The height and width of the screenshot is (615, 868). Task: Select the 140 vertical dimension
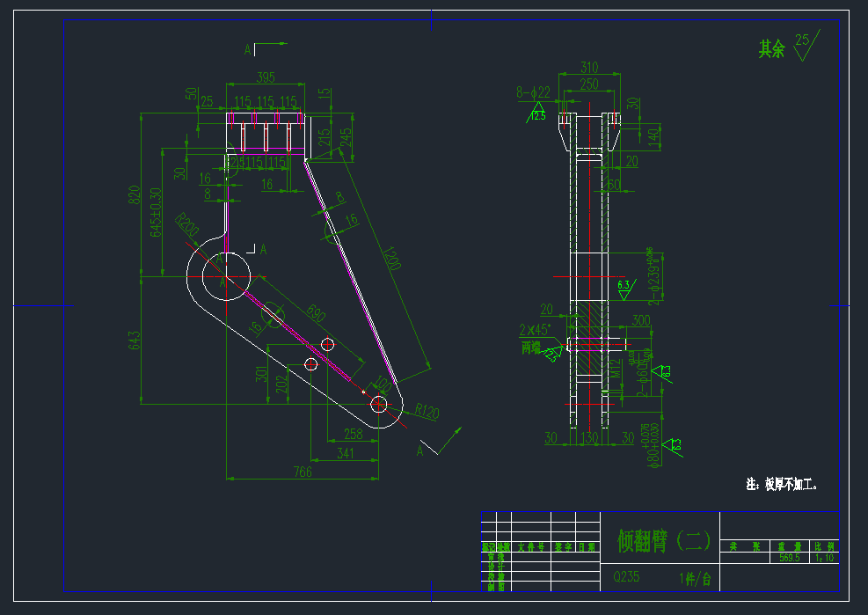pyautogui.click(x=653, y=135)
